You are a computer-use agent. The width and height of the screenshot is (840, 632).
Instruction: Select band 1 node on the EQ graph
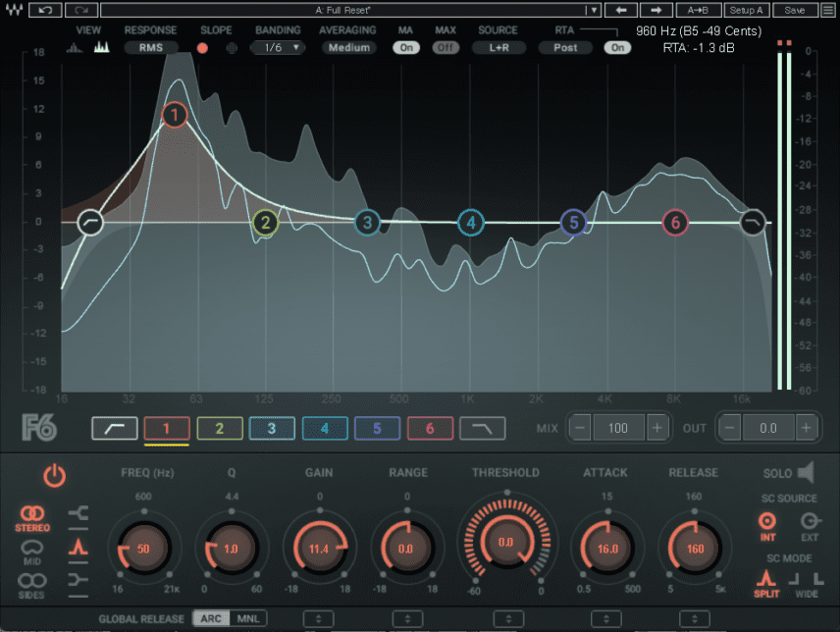pos(174,115)
